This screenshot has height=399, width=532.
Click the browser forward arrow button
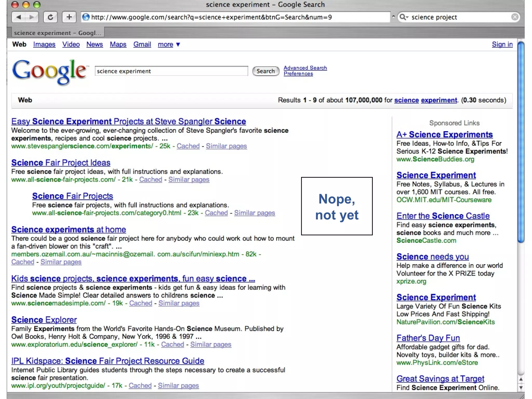[32, 17]
